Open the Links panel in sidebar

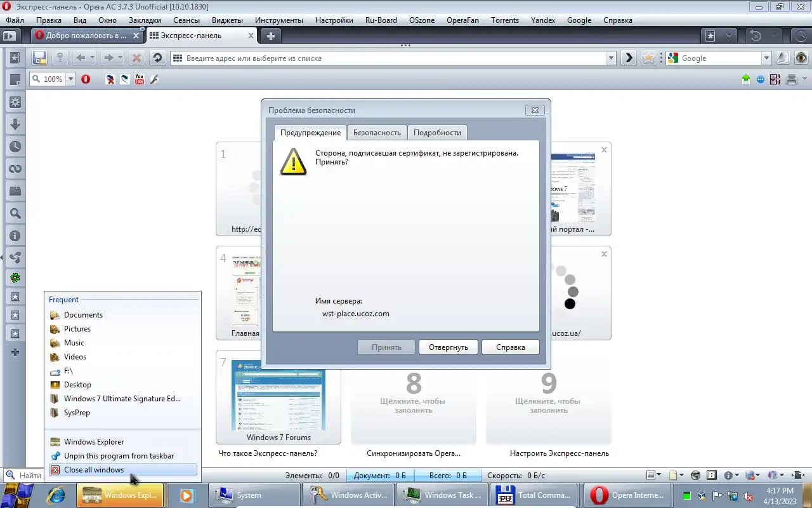tap(15, 169)
